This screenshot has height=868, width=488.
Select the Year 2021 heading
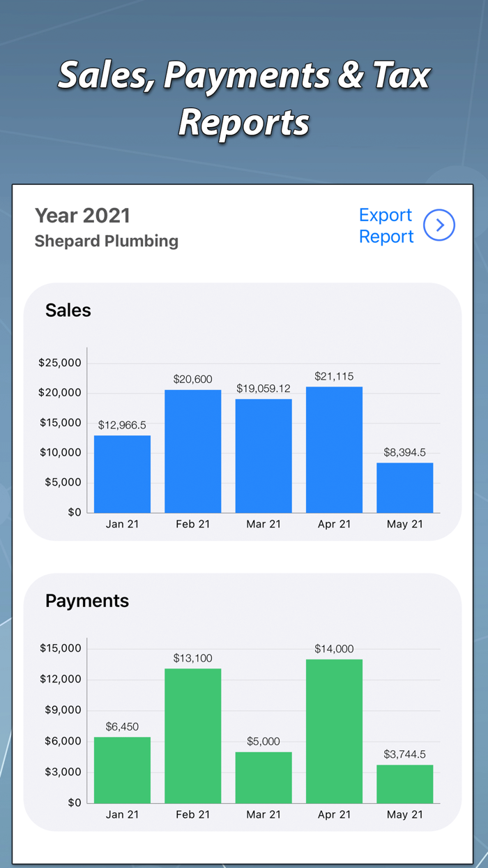84,215
